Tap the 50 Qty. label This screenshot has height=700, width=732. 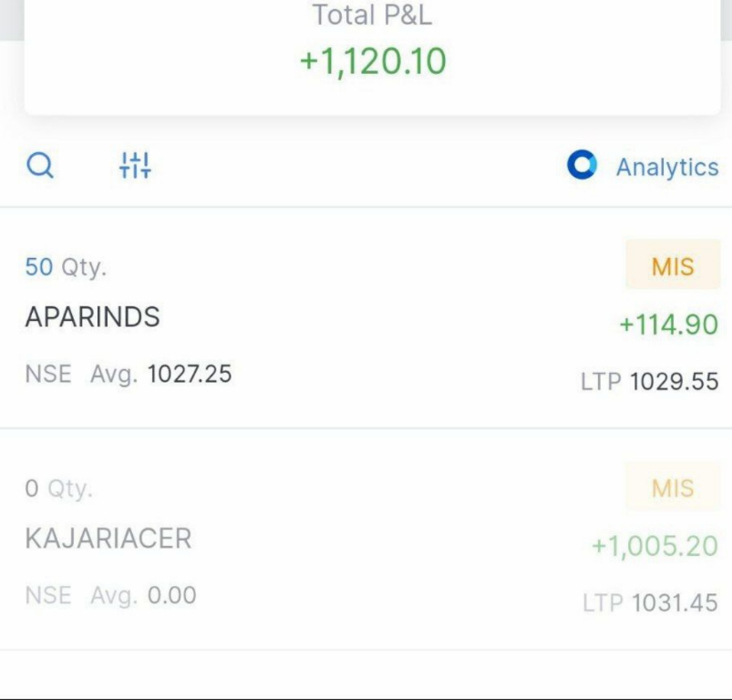(x=66, y=268)
